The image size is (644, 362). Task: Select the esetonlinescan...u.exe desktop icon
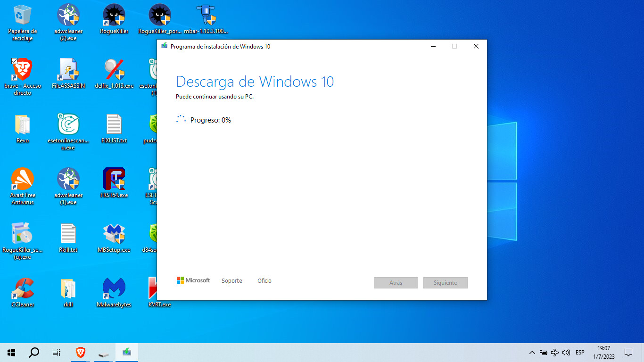68,132
